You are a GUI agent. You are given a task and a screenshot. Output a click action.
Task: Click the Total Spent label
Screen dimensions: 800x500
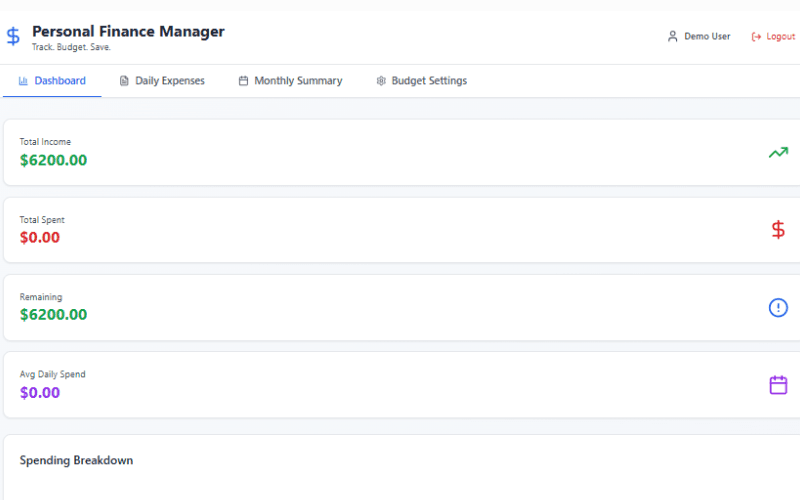tap(42, 220)
